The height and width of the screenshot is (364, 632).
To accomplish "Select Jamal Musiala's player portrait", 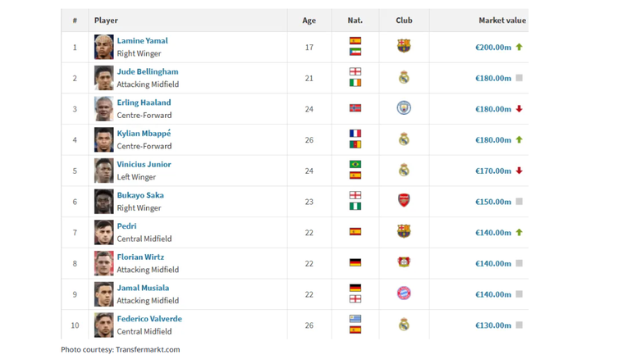I will click(103, 294).
